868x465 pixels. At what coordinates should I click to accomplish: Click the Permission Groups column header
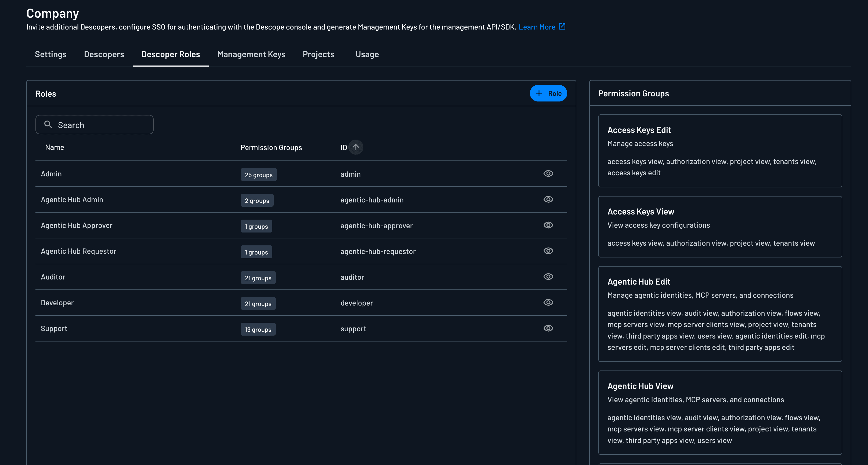click(271, 148)
